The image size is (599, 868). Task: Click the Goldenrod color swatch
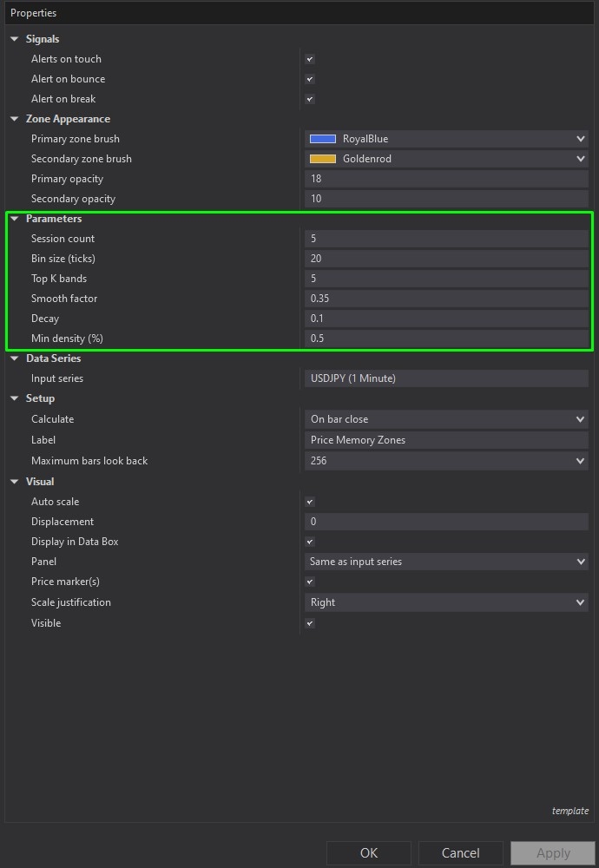pos(323,159)
